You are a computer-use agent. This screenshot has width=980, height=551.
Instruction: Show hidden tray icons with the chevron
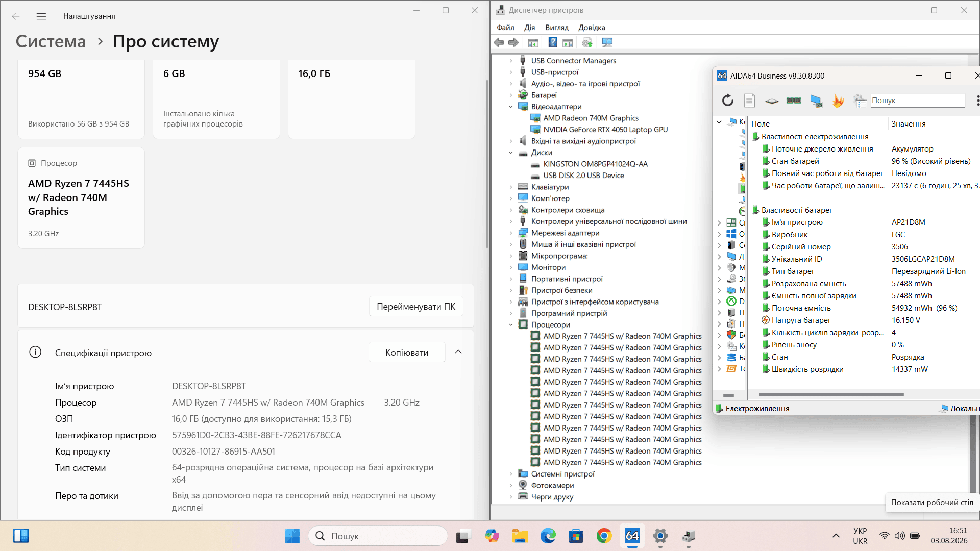[x=836, y=536]
